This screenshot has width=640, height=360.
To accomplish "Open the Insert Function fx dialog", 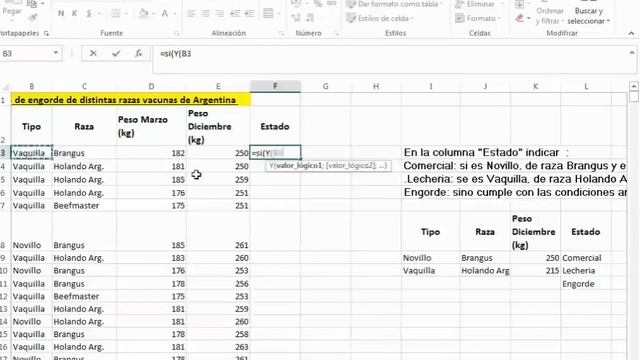I will pyautogui.click(x=138, y=53).
